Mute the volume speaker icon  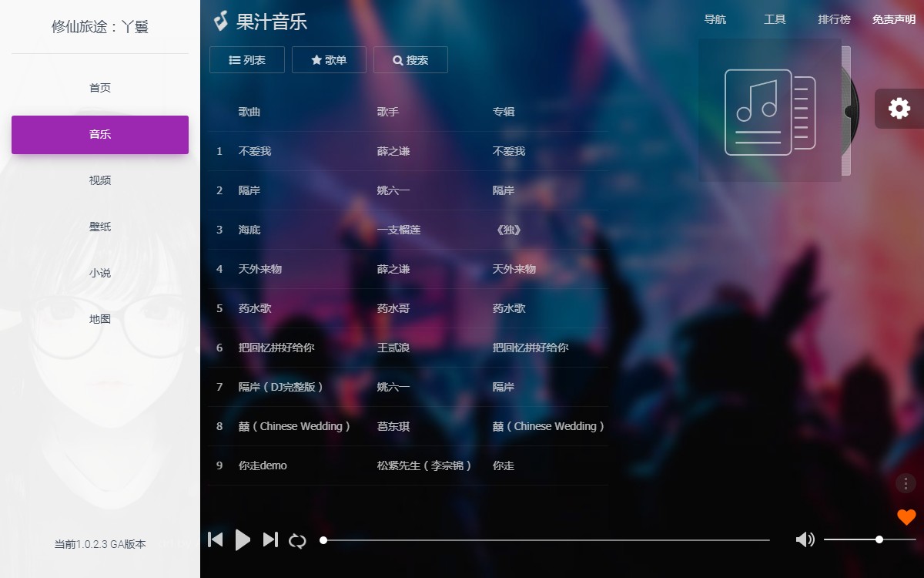tap(805, 539)
